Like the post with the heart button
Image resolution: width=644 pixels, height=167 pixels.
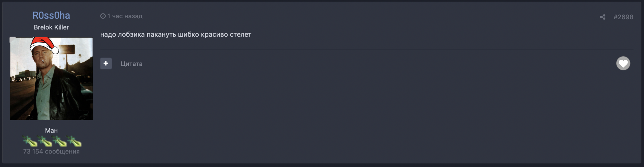point(623,63)
